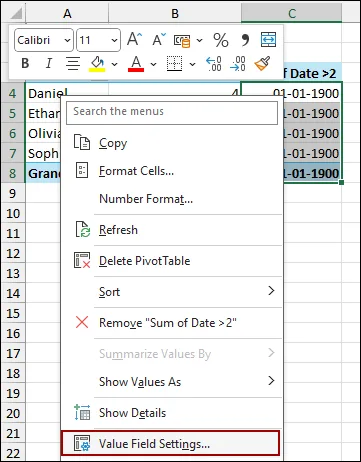Open the font size 11 dropdown
The height and width of the screenshot is (462, 361).
tap(114, 40)
